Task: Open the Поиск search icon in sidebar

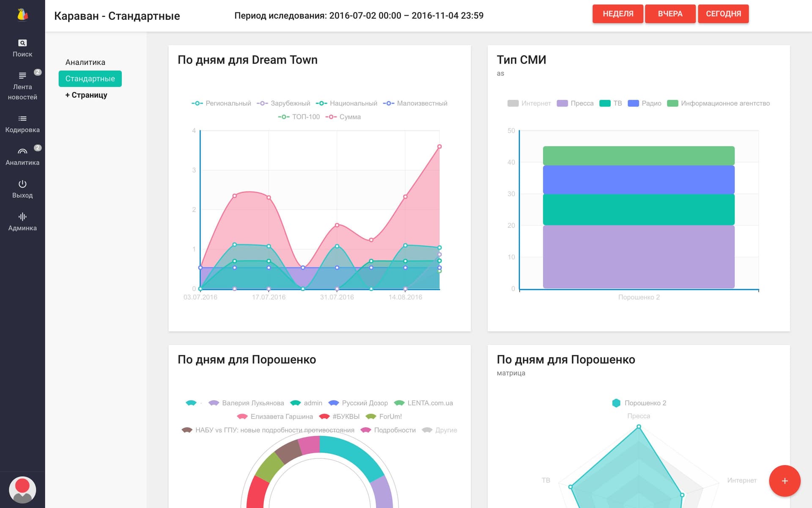Action: [x=22, y=43]
